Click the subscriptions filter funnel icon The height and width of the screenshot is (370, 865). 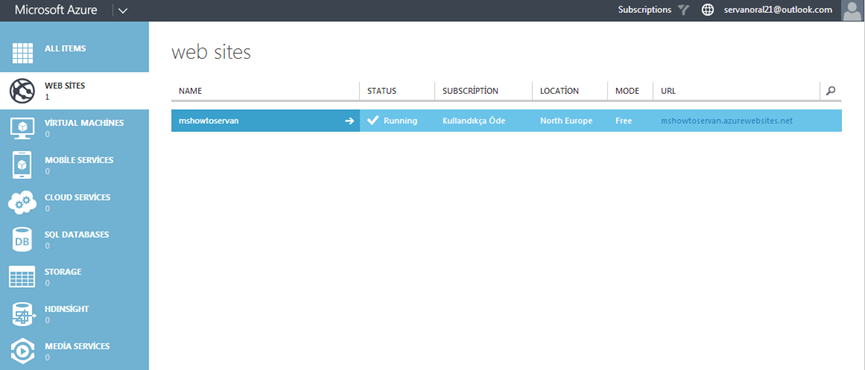(684, 10)
